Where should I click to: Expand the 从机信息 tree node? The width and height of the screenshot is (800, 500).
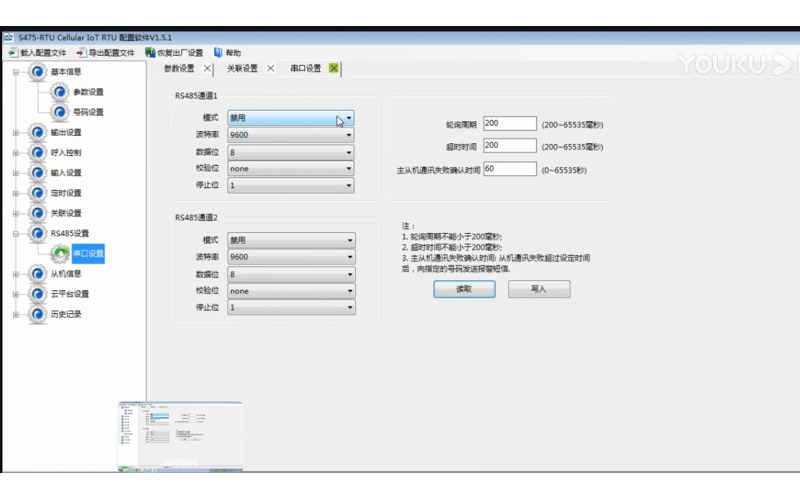(16, 274)
